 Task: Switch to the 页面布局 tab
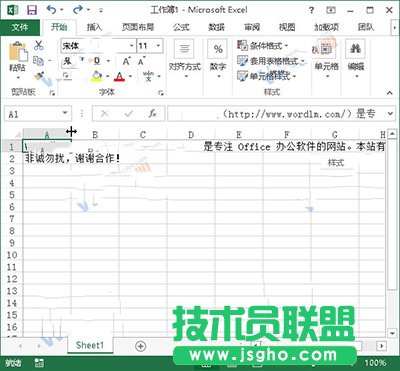[x=138, y=27]
